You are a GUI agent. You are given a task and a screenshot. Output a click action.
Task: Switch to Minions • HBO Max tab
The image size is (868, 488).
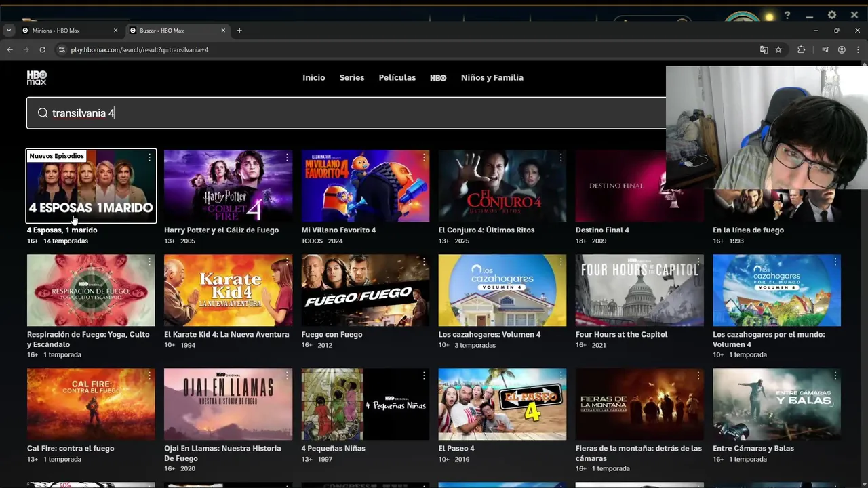click(x=70, y=30)
